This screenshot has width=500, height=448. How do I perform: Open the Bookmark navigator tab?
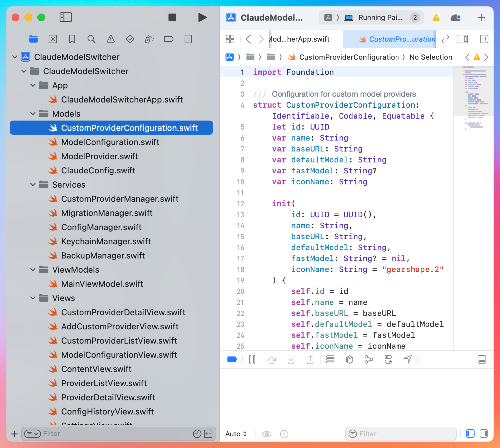(x=72, y=39)
